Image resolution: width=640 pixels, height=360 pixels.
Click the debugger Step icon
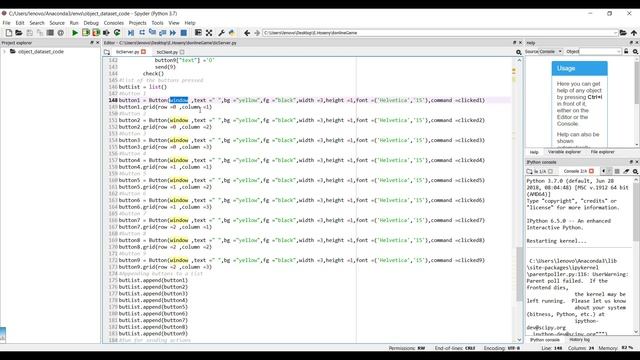(x=142, y=33)
